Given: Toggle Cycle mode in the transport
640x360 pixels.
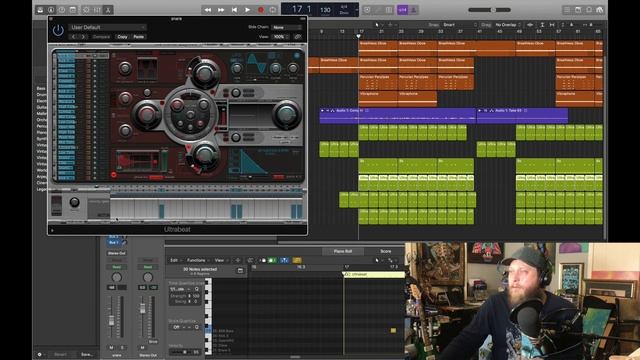Looking at the screenshot, I should (273, 10).
